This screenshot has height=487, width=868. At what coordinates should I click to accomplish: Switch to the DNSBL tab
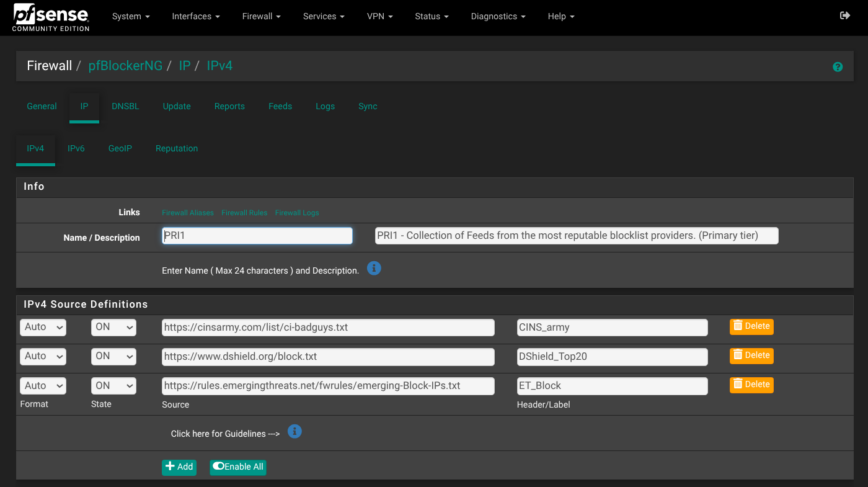(x=125, y=106)
